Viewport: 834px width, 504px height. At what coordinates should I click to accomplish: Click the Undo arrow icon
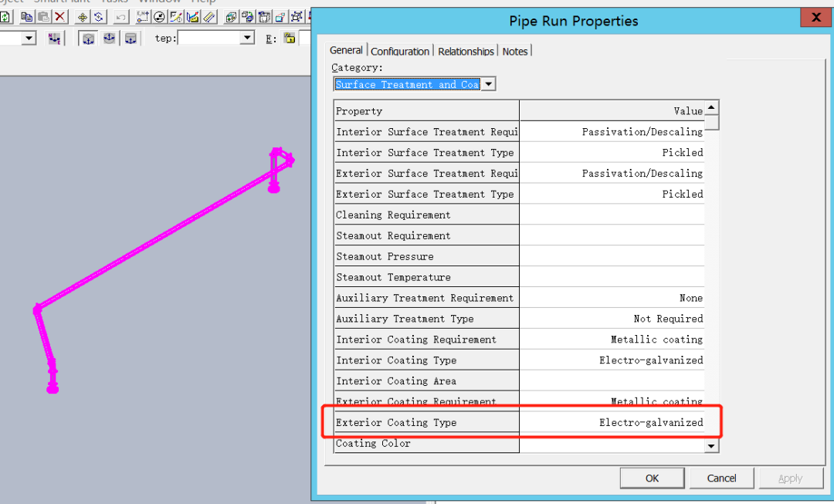tap(120, 17)
